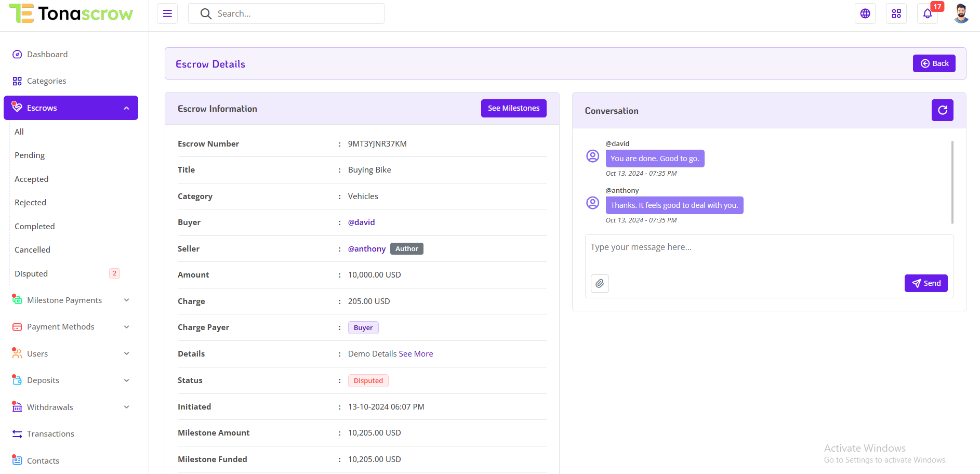Click the See Milestones button
This screenshot has width=980, height=474.
pyautogui.click(x=513, y=108)
